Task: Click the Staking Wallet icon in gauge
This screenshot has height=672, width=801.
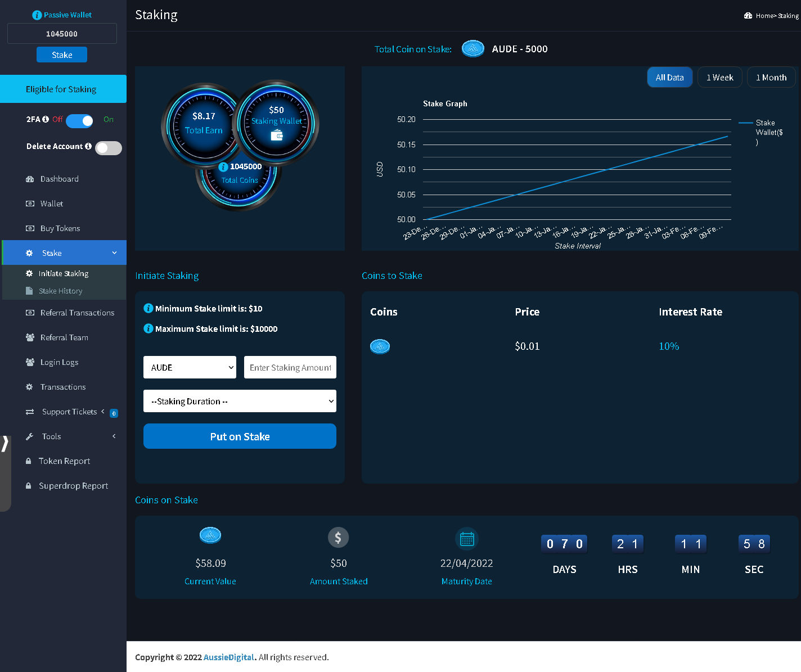Action: point(277,135)
